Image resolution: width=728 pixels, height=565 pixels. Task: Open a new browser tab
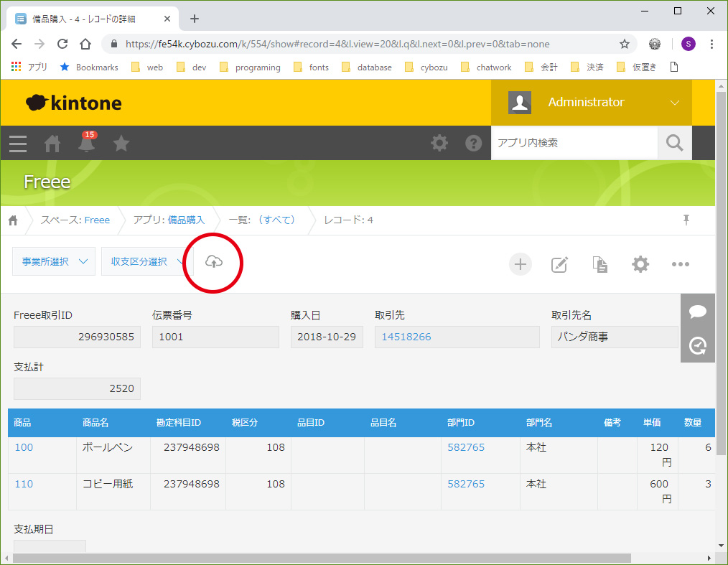coord(195,19)
